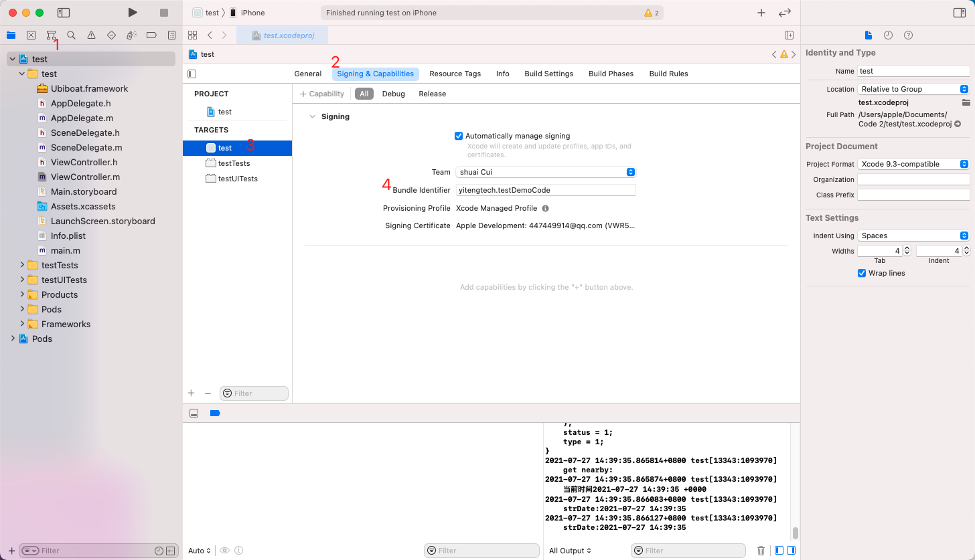
Task: Open the Source Control navigator
Action: [31, 35]
